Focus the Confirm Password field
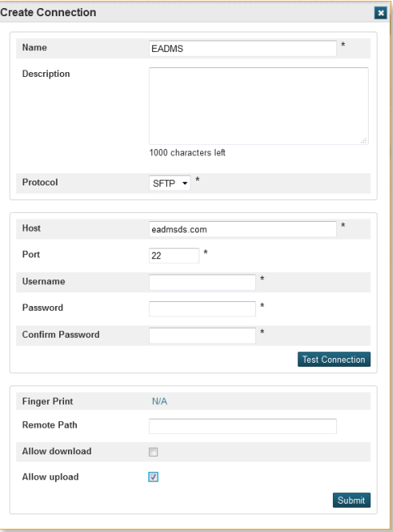Screen dimensions: 393x532 203,335
